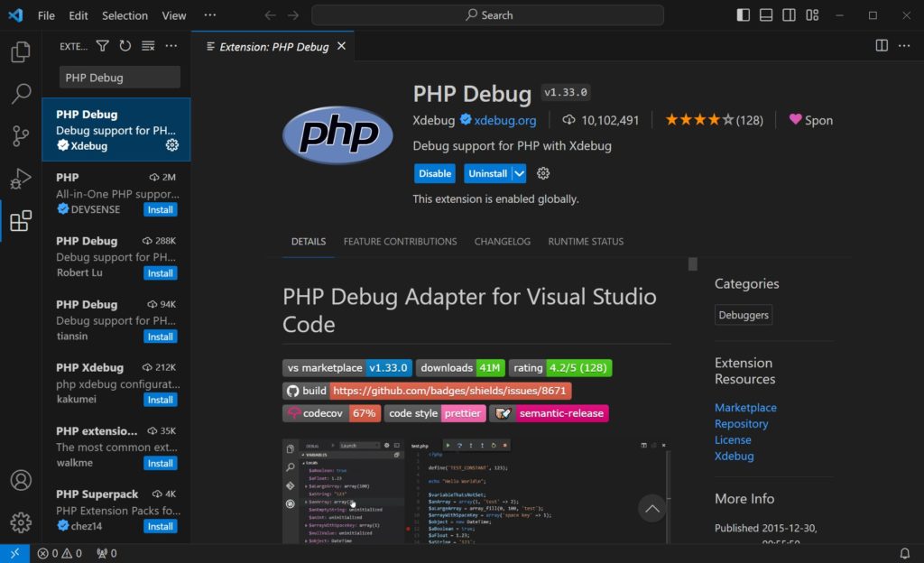
Task: Open the Repository resource link
Action: point(742,423)
